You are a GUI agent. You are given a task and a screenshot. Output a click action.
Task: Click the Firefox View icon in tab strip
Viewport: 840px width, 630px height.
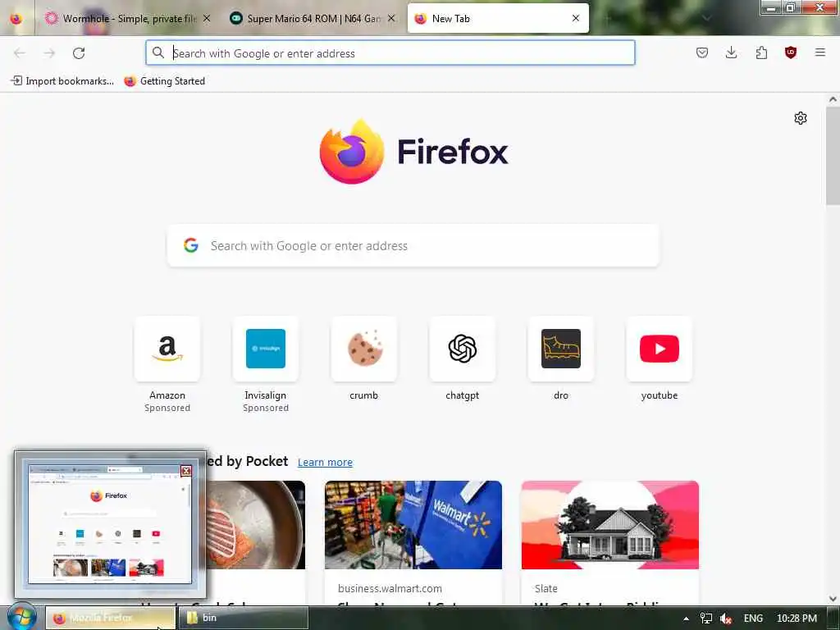[x=16, y=19]
